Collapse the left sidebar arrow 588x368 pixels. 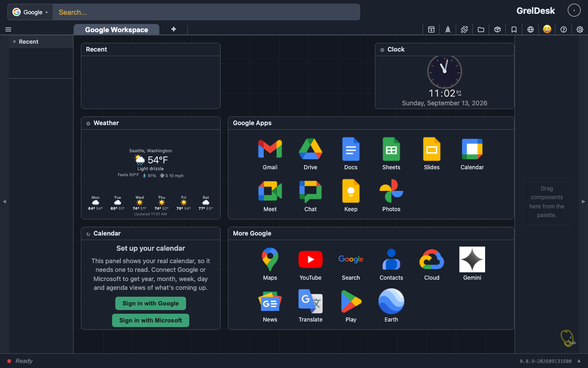4,201
